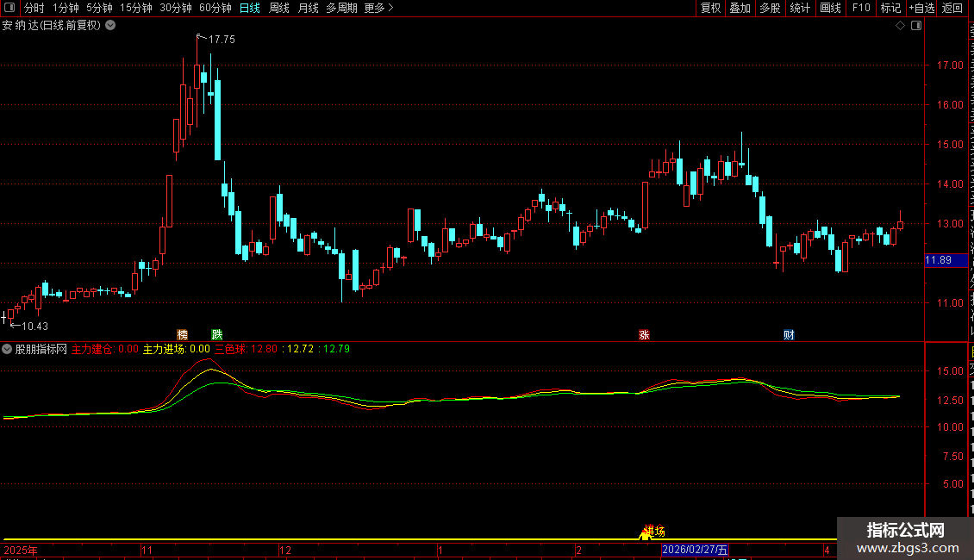Open F10 company info
This screenshot has width=974, height=560.
tap(861, 8)
